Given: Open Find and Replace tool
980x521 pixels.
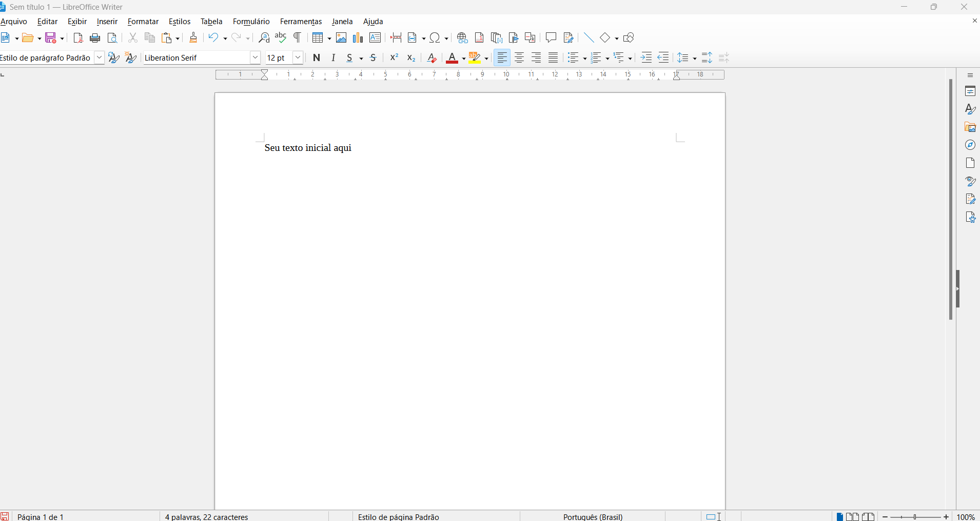Looking at the screenshot, I should coord(264,37).
